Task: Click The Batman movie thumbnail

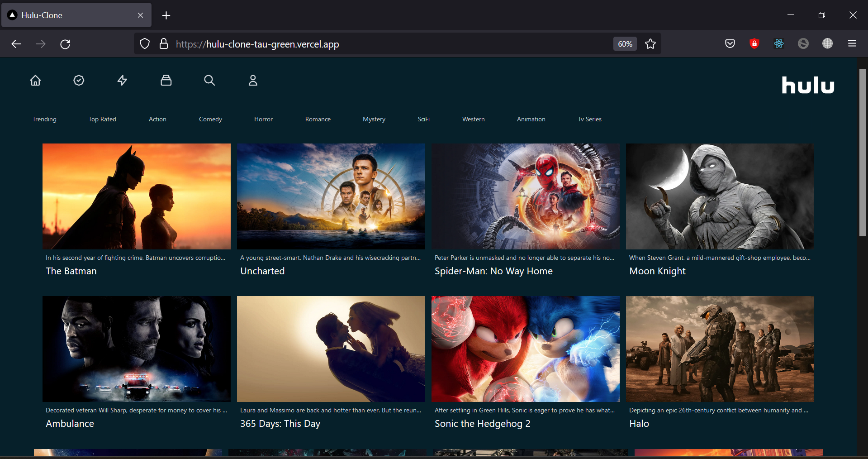Action: coord(137,196)
